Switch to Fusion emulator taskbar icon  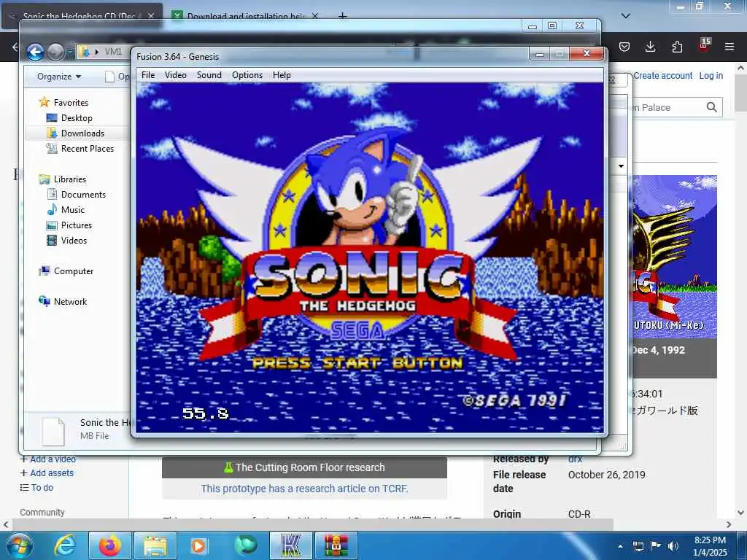(290, 545)
